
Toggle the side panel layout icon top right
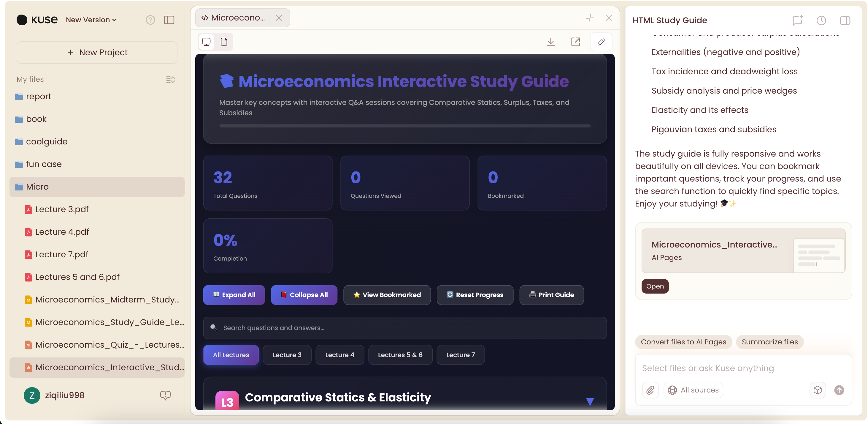(x=845, y=21)
